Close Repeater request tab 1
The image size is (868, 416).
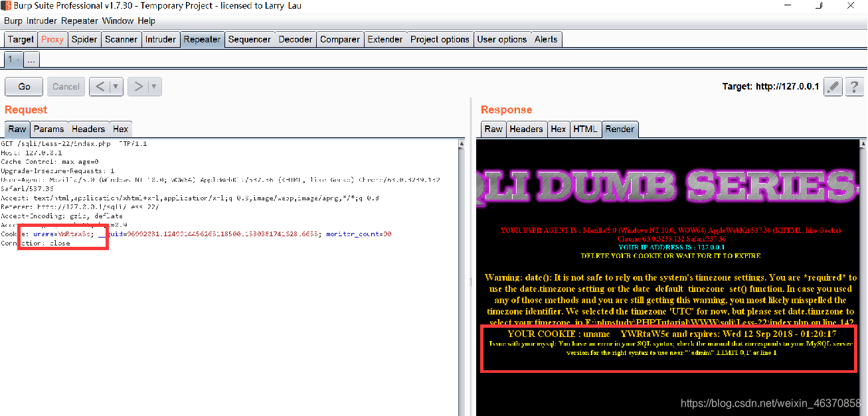point(18,60)
